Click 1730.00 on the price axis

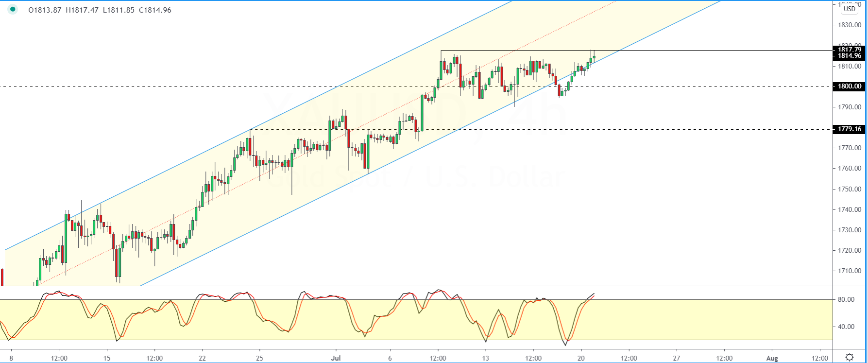850,230
